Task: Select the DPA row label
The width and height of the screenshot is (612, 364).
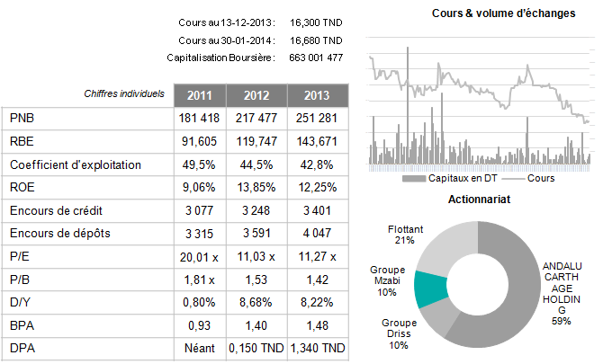Action: click(x=22, y=348)
